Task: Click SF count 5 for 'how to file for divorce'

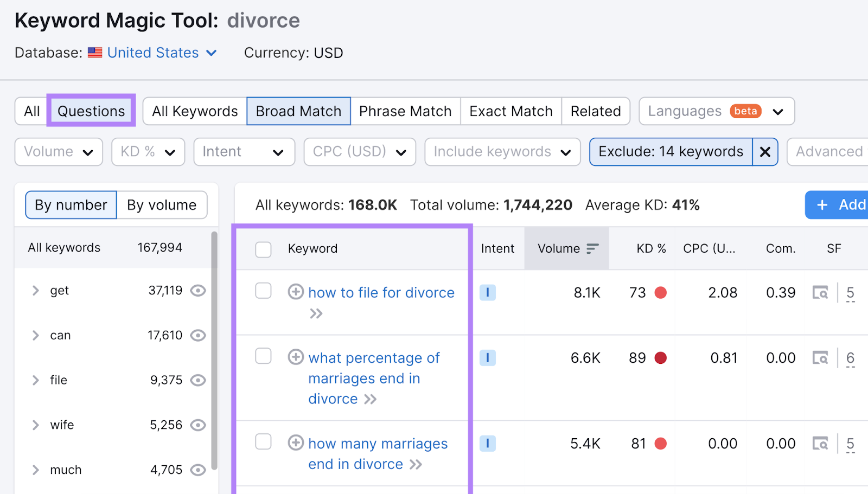Action: point(850,293)
